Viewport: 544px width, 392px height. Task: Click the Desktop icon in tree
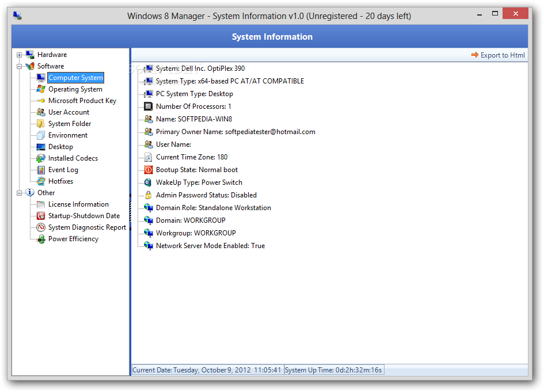click(x=41, y=147)
